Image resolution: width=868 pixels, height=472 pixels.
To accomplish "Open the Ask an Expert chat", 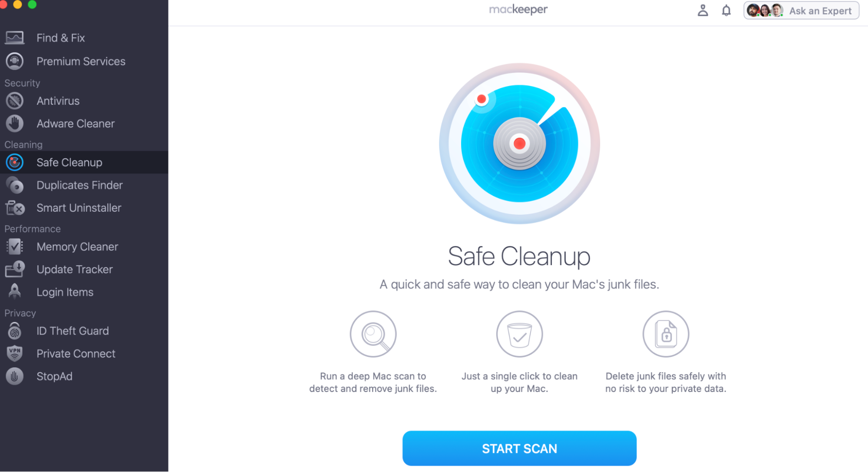I will 801,11.
